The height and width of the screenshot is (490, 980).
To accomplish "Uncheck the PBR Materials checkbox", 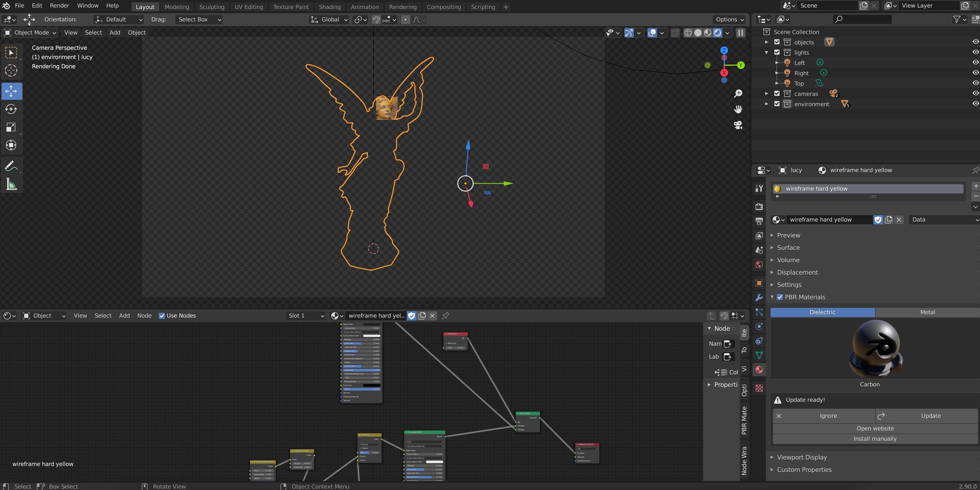I will coord(780,297).
